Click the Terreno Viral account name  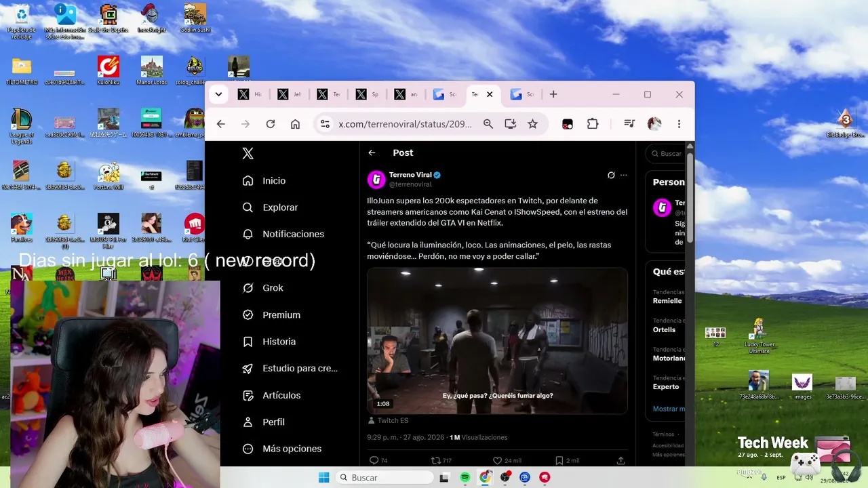click(x=410, y=175)
